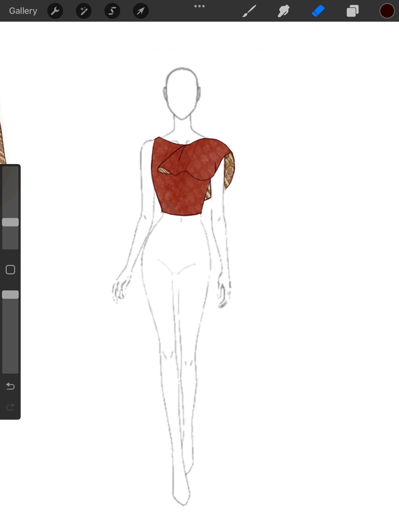
Task: Tap the active Eraser tool
Action: tap(318, 11)
